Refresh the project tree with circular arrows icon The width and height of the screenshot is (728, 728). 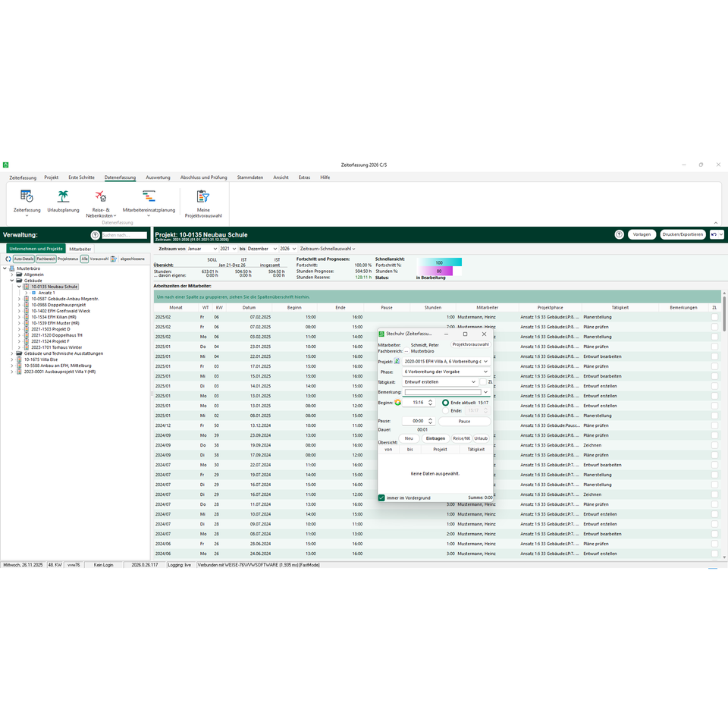[x=8, y=259]
